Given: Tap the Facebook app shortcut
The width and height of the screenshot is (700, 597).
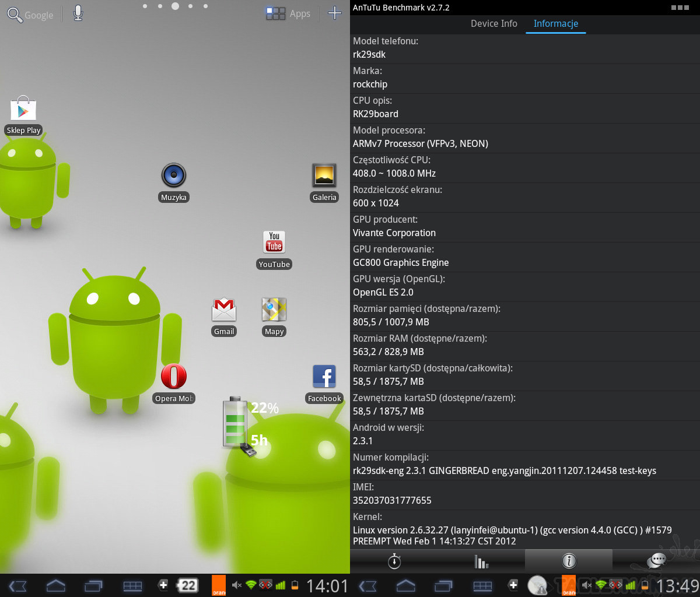Looking at the screenshot, I should (x=324, y=377).
